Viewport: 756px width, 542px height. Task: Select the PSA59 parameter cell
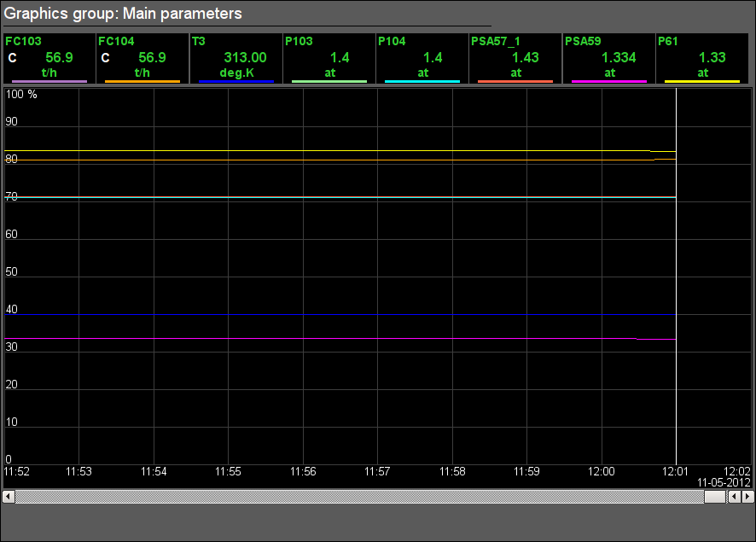pos(608,58)
